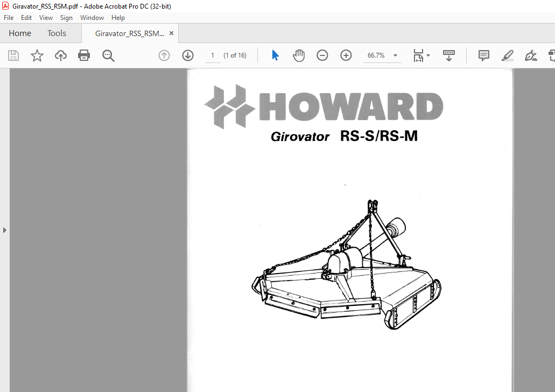Open the zoom level dropdown arrow

pyautogui.click(x=395, y=55)
